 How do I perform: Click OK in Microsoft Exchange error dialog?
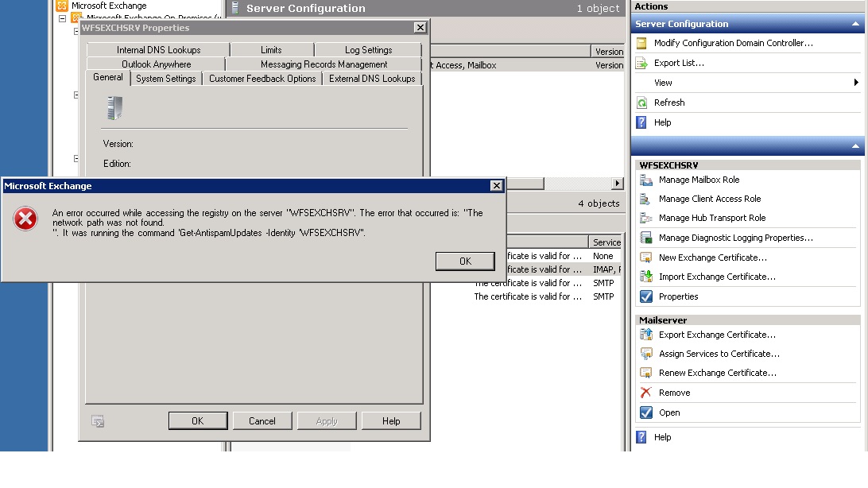pos(465,261)
